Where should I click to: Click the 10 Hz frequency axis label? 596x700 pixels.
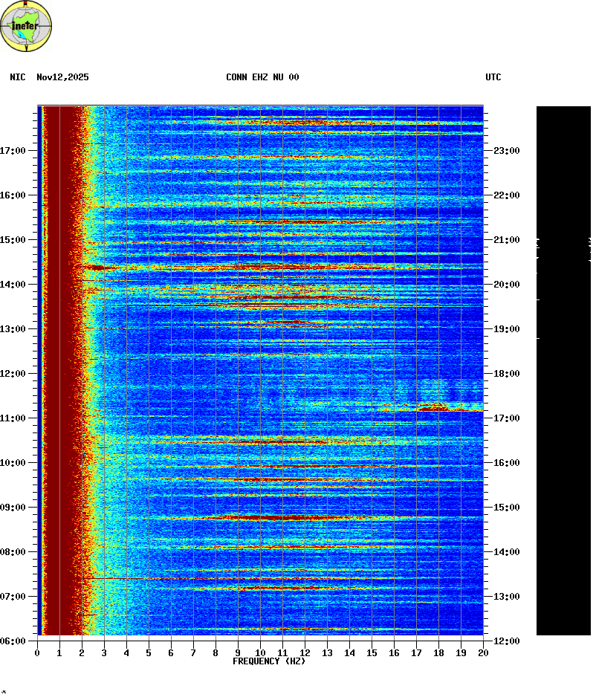260,652
